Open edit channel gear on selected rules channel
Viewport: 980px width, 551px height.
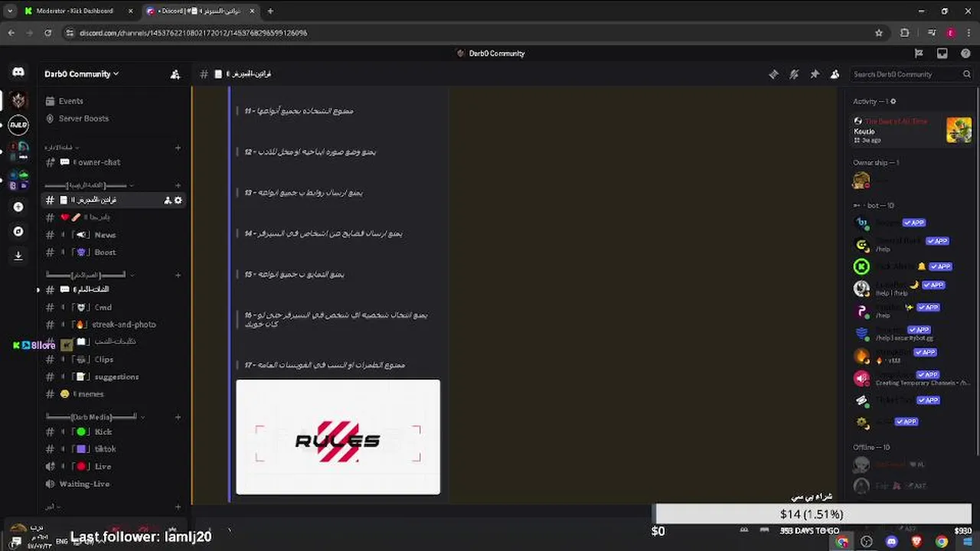[178, 200]
